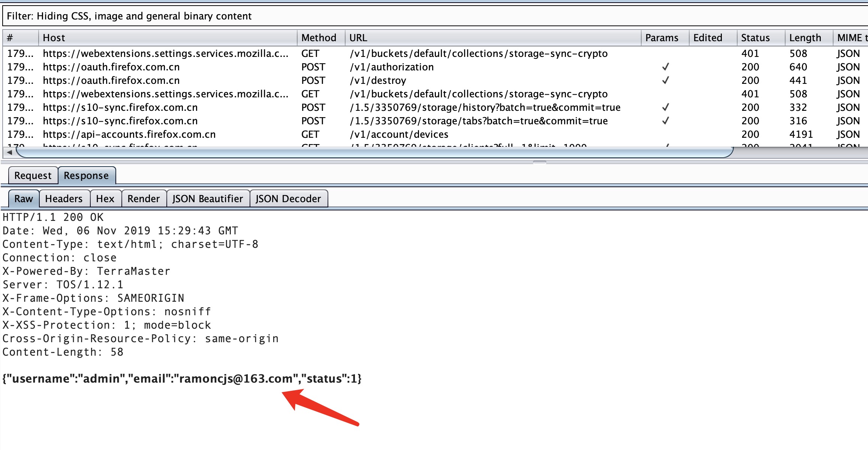
Task: Click the HTTP/1.1 200 OK status line
Action: [x=53, y=218]
